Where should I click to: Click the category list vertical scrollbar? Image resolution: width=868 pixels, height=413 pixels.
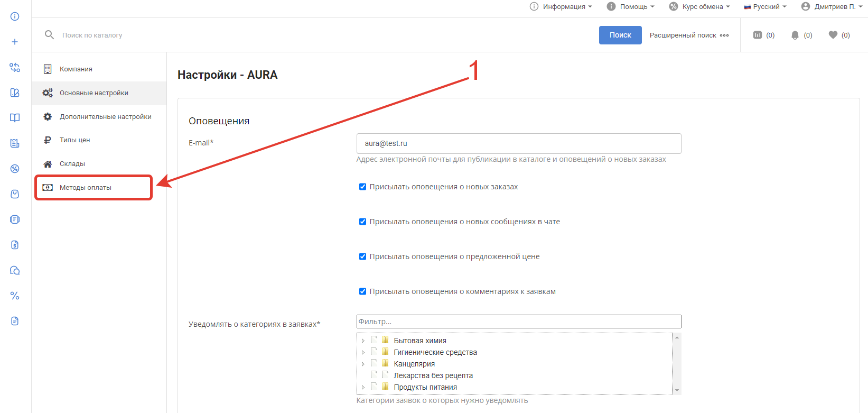click(677, 364)
